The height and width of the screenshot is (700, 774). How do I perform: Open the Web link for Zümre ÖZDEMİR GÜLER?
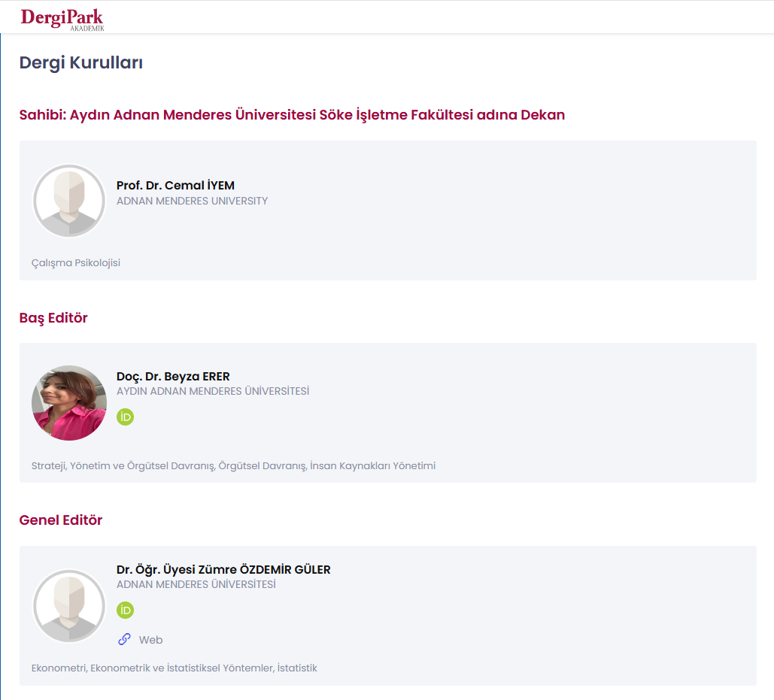pos(150,640)
